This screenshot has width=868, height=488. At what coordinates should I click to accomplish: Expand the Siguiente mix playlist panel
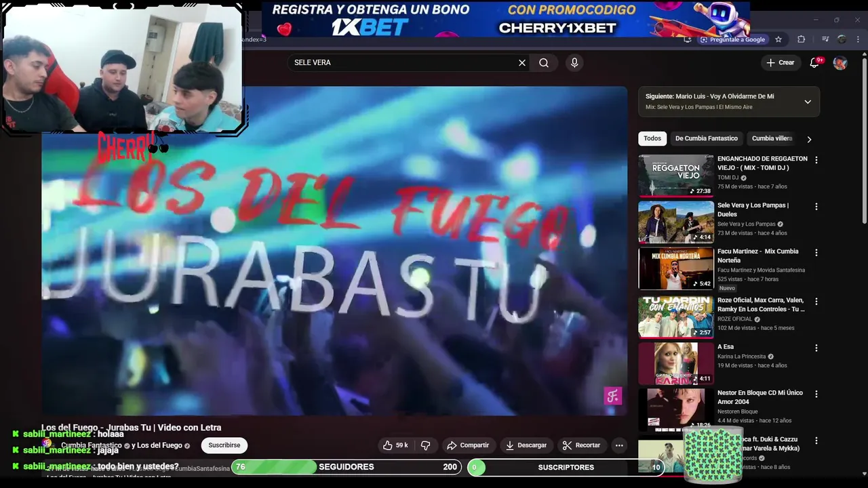point(808,102)
